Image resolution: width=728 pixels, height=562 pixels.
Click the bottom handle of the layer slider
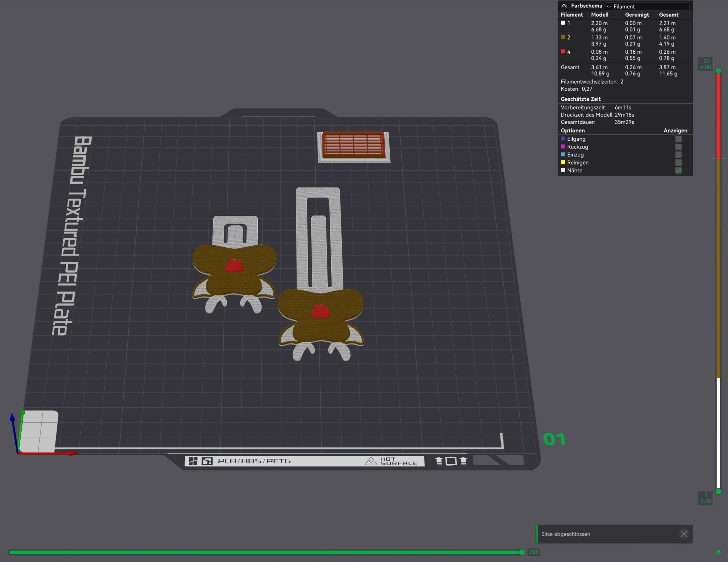click(718, 491)
